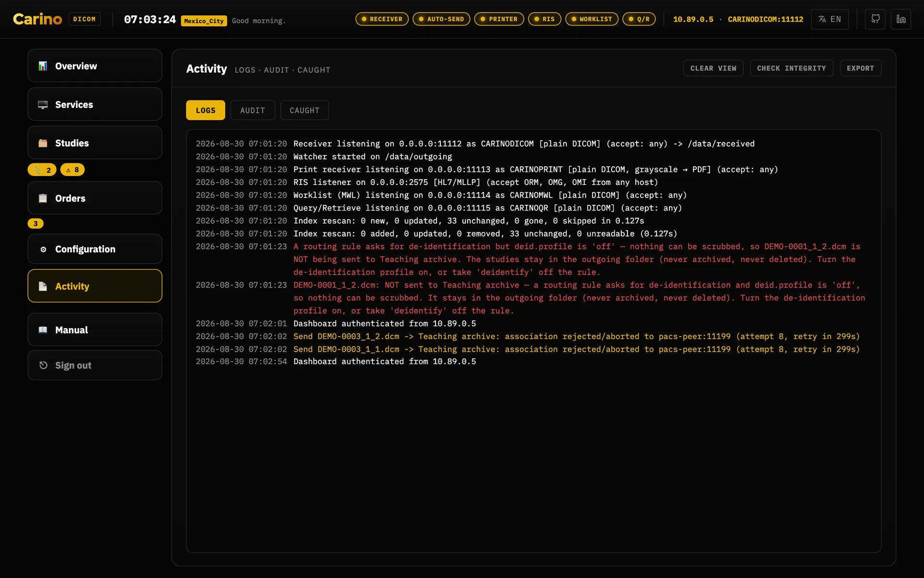The height and width of the screenshot is (578, 924).
Task: Click the 'Send DEMO-0003_1_1.dcm' log line
Action: pos(577,349)
